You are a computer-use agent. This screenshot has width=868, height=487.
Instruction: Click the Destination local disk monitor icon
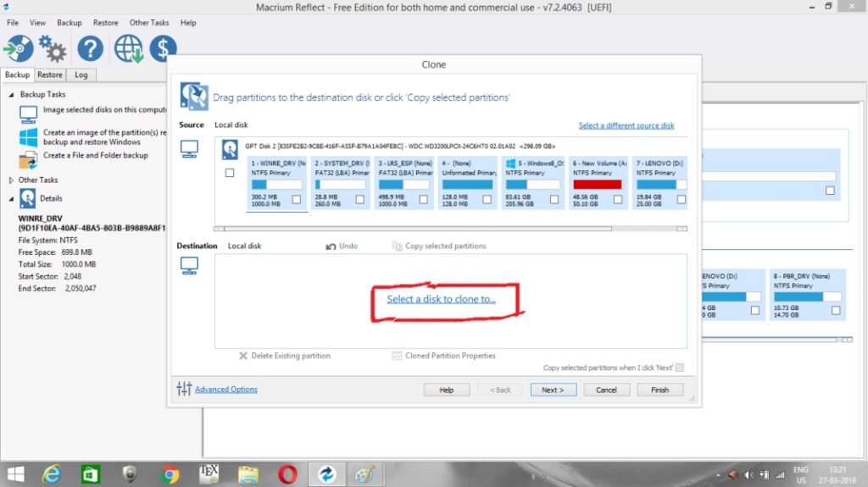click(x=189, y=266)
